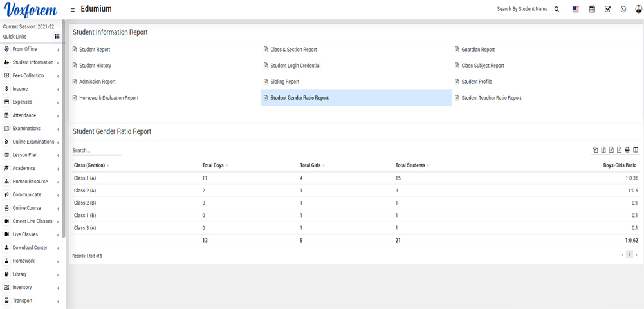Viewport: 644px width, 309px height.
Task: Open the calendar icon in top bar
Action: [592, 10]
